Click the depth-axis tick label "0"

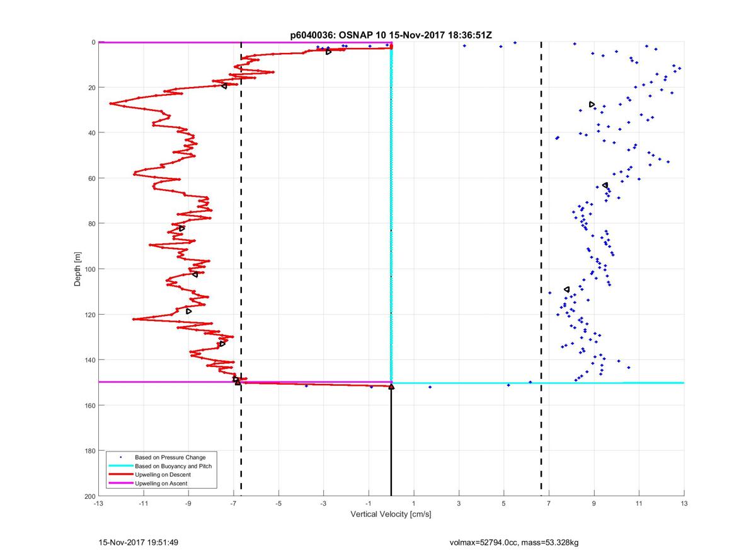pos(93,42)
